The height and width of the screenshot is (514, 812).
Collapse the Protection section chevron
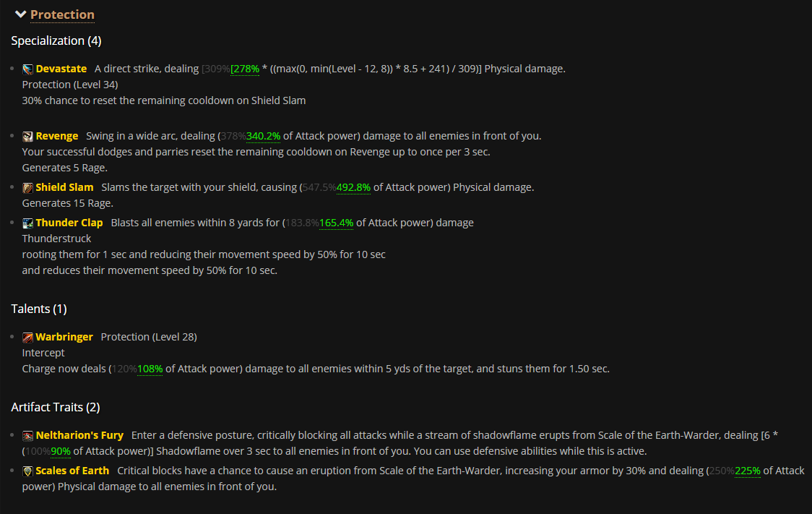coord(20,14)
